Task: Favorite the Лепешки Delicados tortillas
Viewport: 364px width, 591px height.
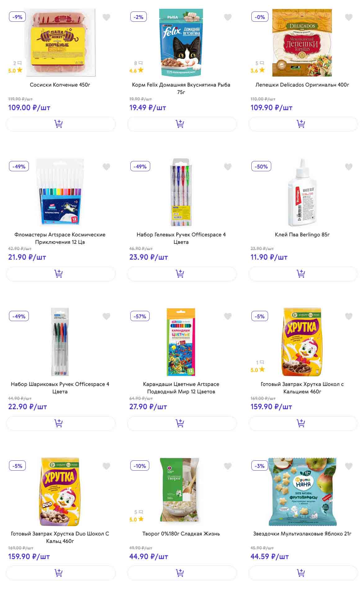Action: [349, 17]
